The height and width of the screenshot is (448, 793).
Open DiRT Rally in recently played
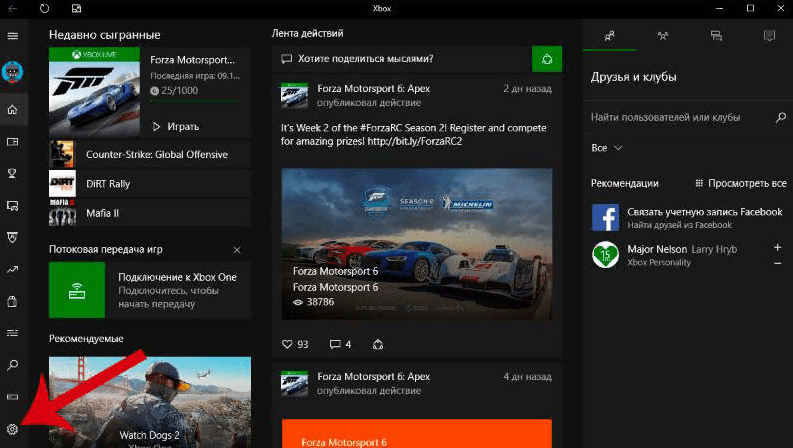pyautogui.click(x=150, y=184)
